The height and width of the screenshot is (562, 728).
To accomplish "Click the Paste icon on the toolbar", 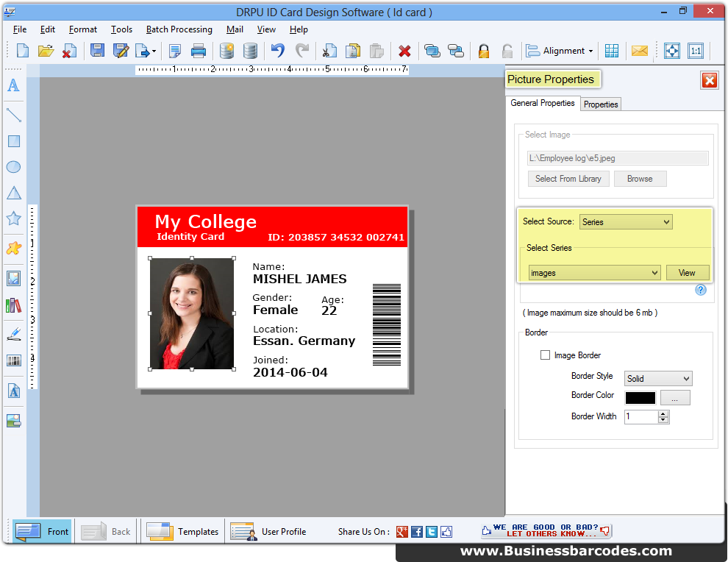I will (x=377, y=51).
